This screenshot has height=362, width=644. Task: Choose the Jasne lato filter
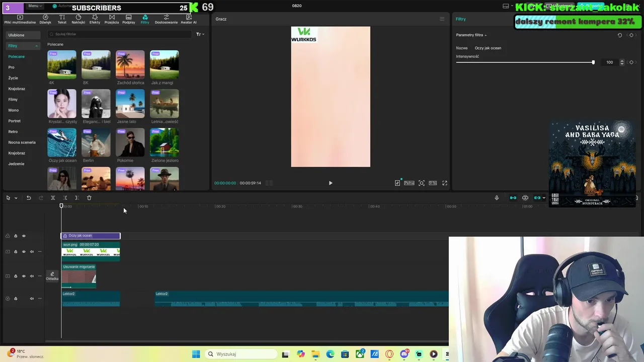(x=130, y=104)
